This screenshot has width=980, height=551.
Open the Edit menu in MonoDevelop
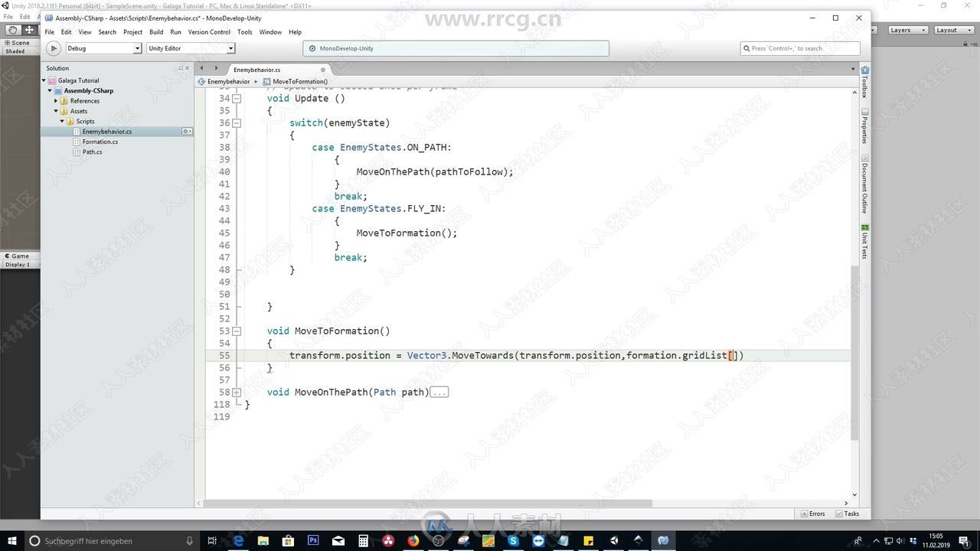tap(67, 32)
